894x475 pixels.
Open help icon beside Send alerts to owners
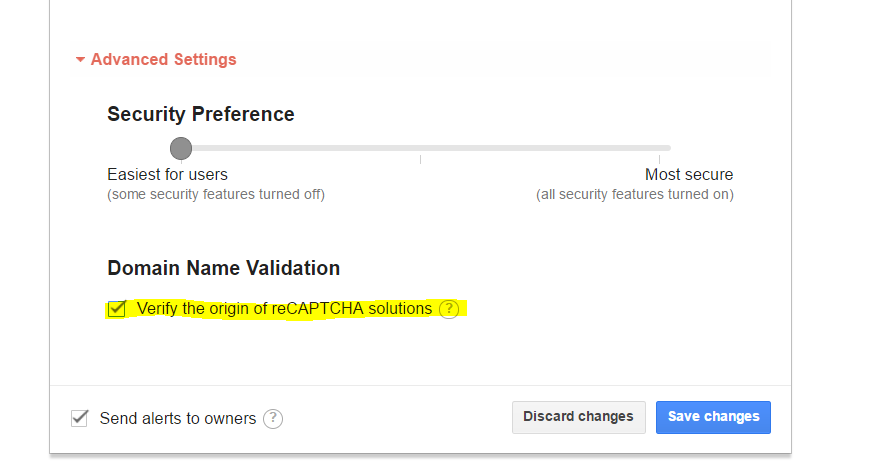coord(273,419)
